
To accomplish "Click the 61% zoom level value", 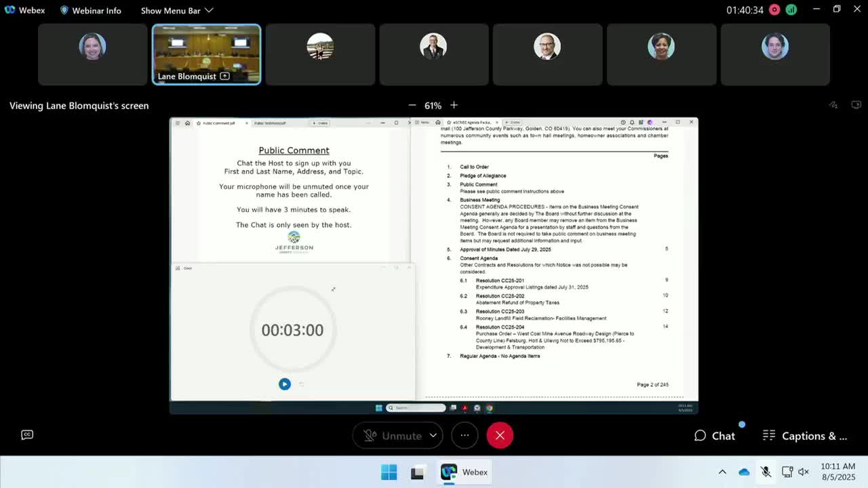I will coord(433,105).
